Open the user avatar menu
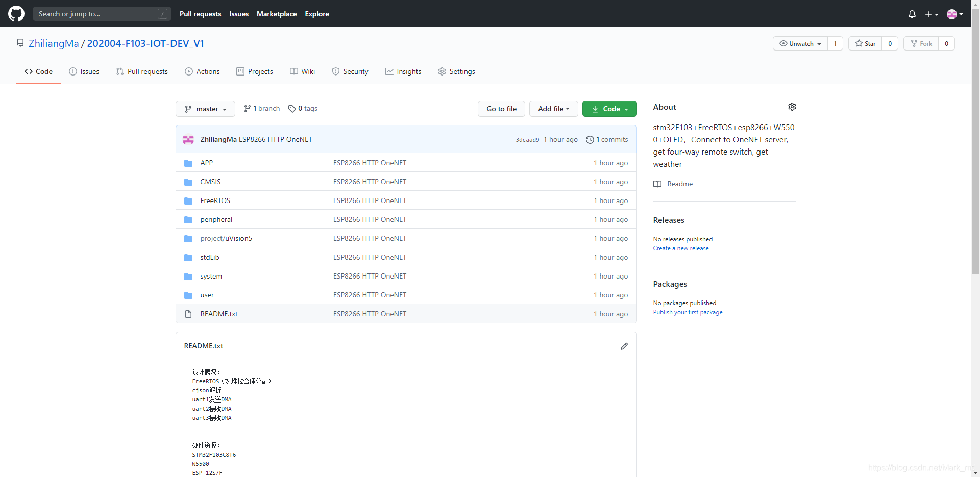 [x=954, y=14]
